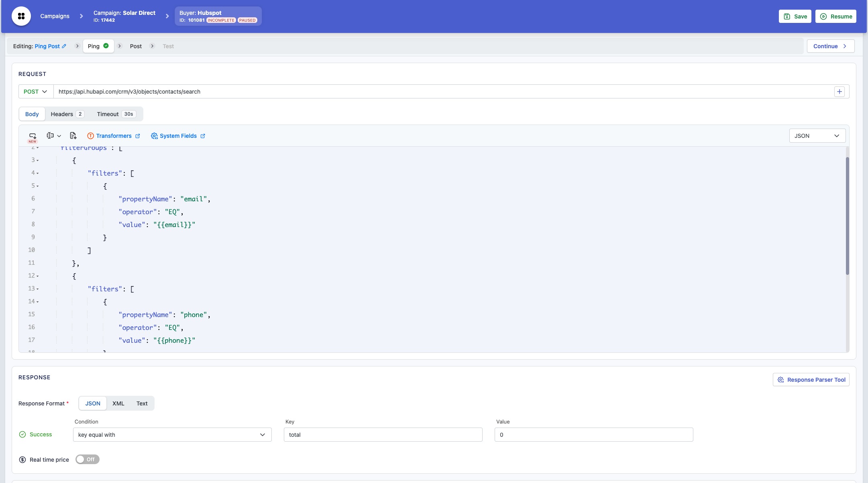The image size is (868, 483).
Task: Click the app grid logo icon
Action: click(x=21, y=16)
